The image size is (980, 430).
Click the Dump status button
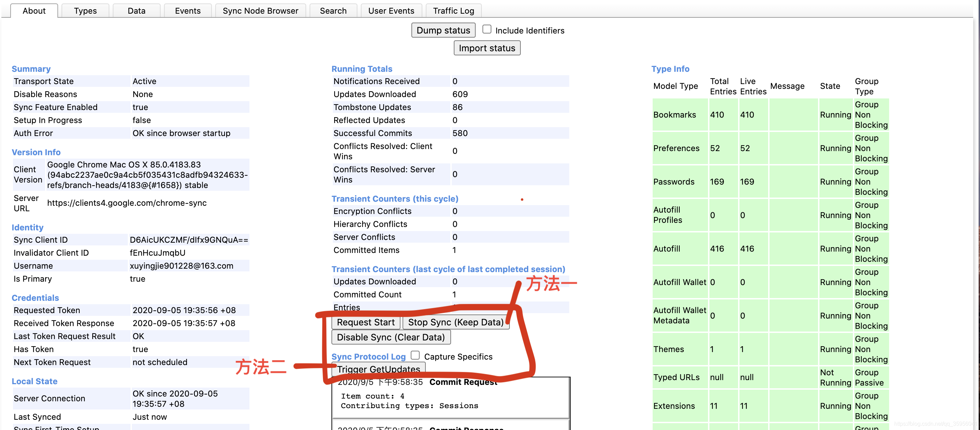pos(443,30)
